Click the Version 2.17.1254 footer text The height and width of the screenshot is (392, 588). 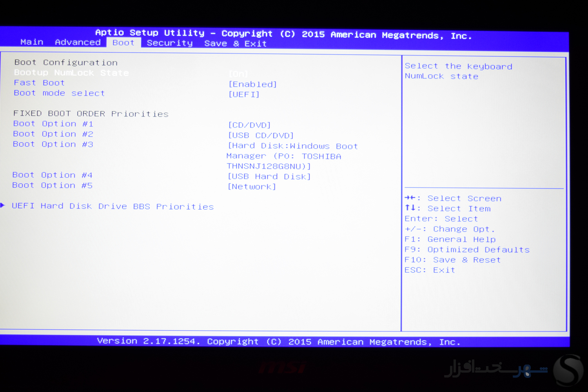tap(278, 341)
